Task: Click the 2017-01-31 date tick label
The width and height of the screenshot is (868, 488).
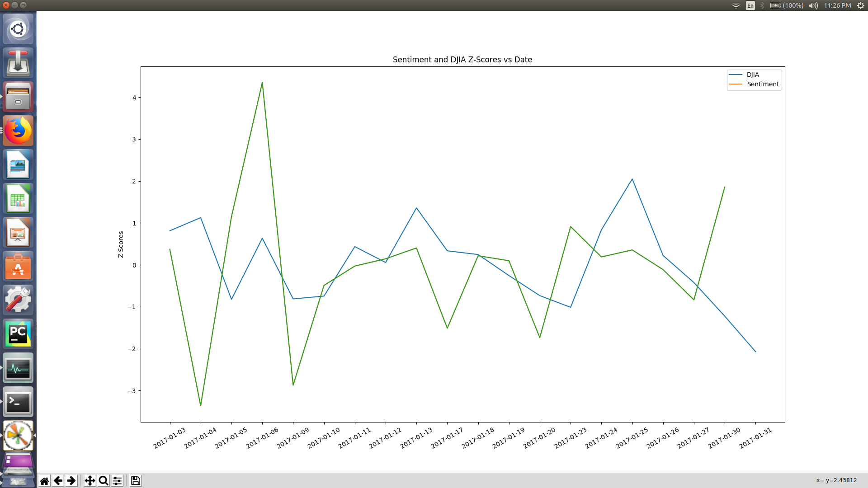Action: (755, 438)
